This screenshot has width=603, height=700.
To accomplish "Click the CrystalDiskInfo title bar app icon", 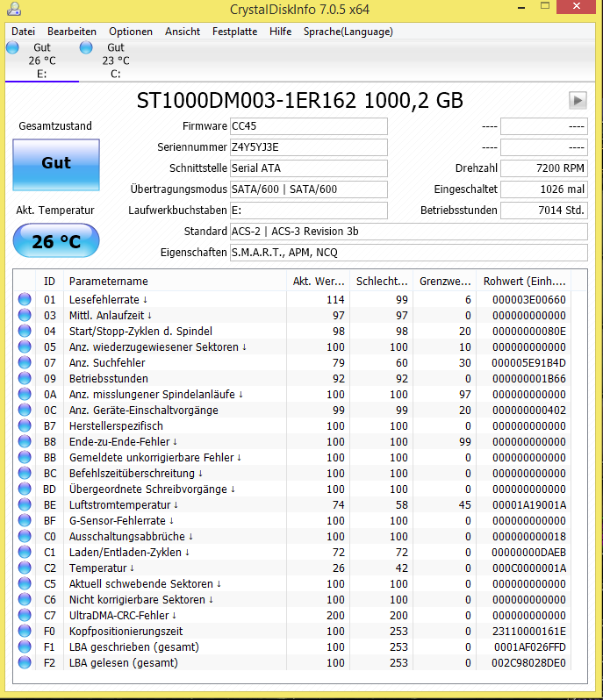I will [x=14, y=9].
